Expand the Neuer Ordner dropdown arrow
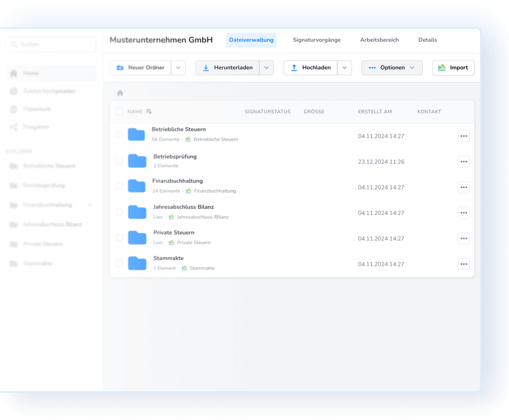 coord(178,68)
